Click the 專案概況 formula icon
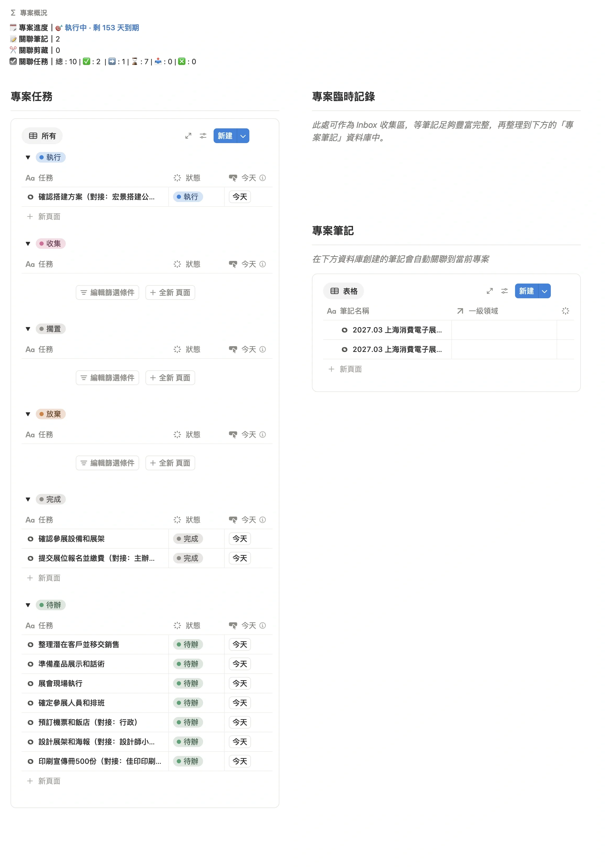The width and height of the screenshot is (605, 868). (13, 13)
